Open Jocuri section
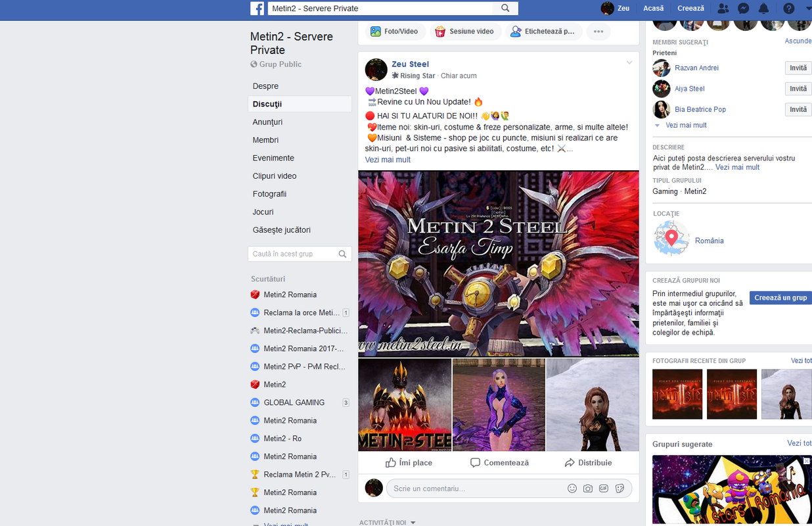Viewport: 812px width, 526px height. (300, 212)
